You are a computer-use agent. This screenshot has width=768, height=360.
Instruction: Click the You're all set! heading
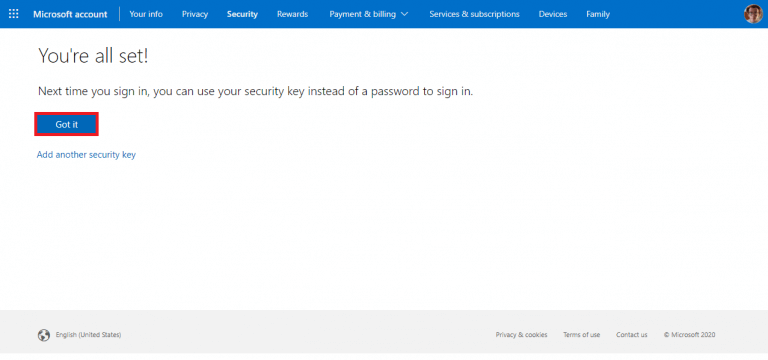pos(93,56)
